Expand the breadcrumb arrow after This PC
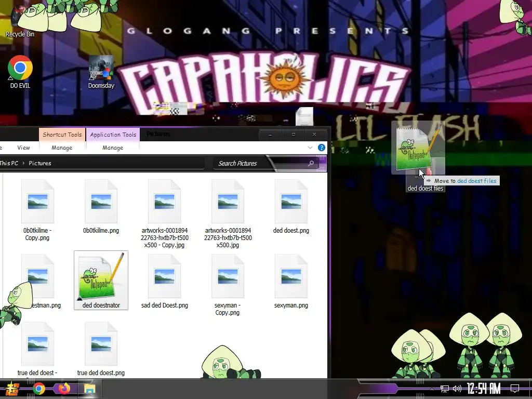 tap(23, 163)
